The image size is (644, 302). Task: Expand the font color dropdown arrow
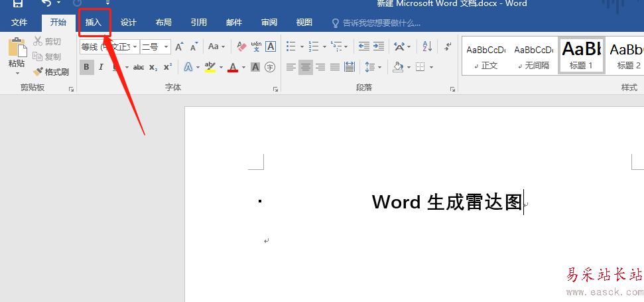click(243, 67)
